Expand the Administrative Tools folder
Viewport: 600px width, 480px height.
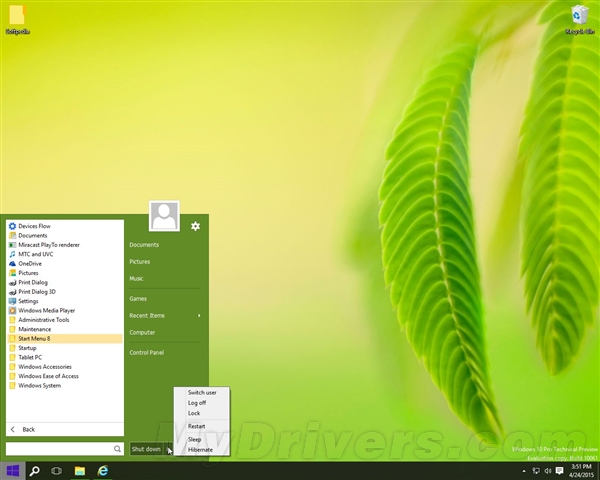(65, 320)
